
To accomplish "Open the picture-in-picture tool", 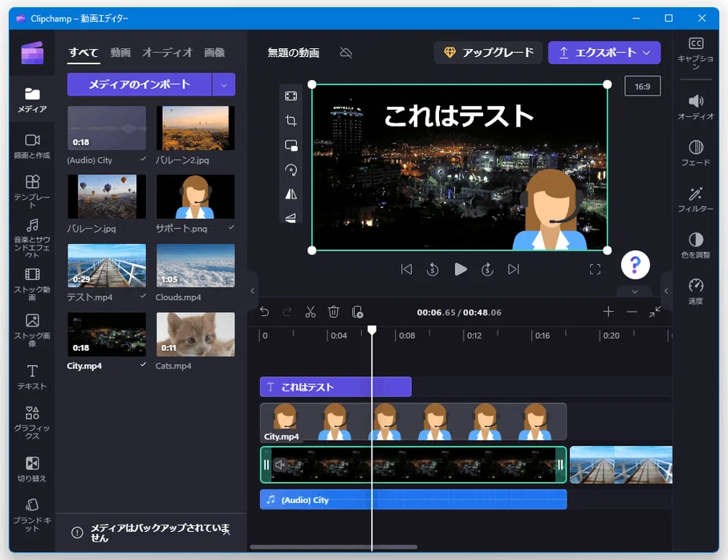I will 291,145.
